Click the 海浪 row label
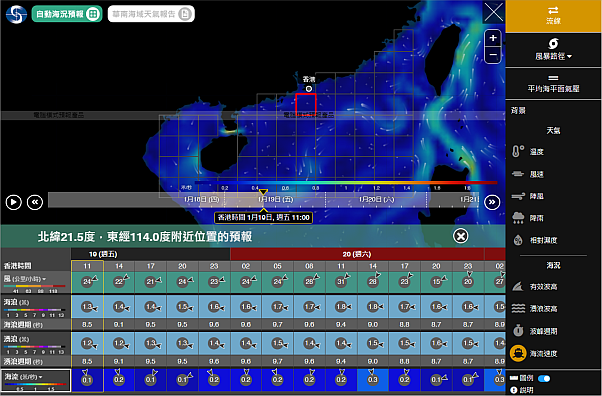This screenshot has height=396, width=602. click(16, 302)
